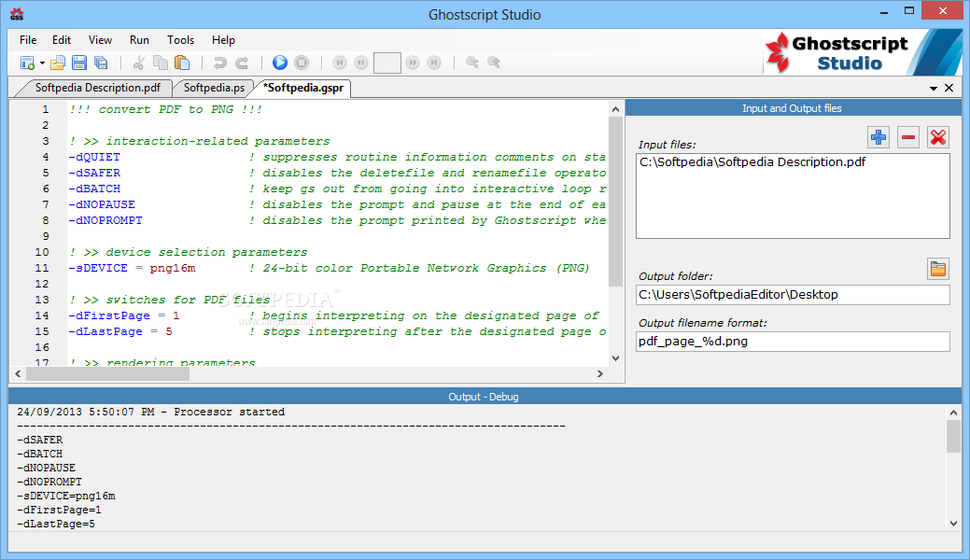Click the Paste clipboard icon
This screenshot has width=970, height=560.
(x=182, y=63)
